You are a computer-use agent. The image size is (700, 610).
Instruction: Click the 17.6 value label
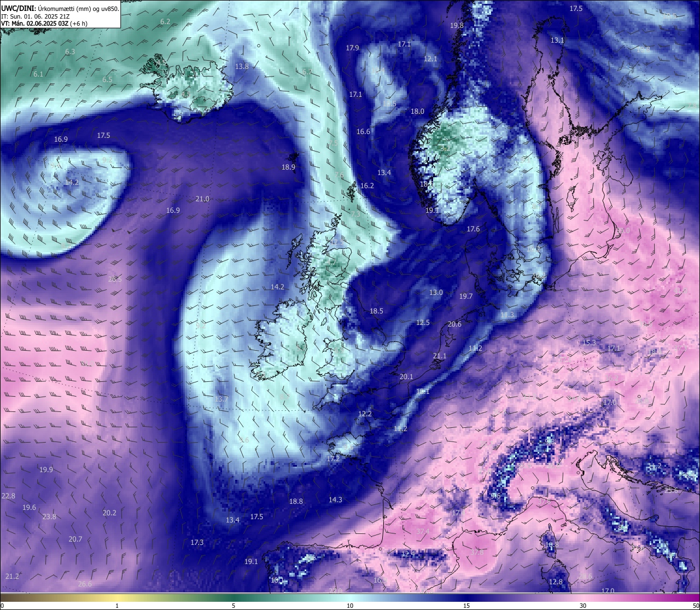tap(473, 229)
